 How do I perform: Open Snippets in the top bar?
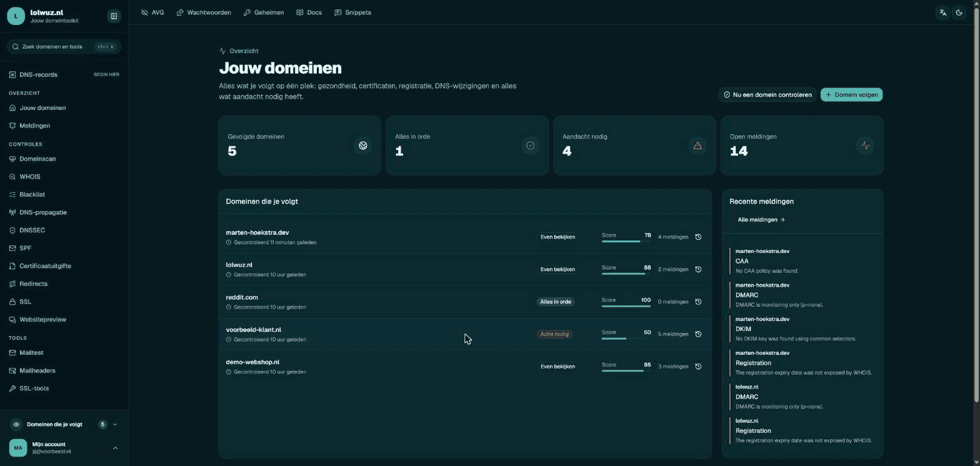click(x=353, y=12)
